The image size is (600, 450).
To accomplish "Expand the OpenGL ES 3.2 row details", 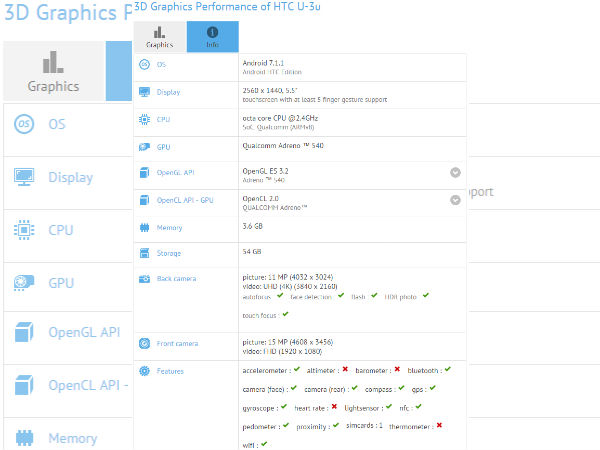I will click(x=455, y=173).
